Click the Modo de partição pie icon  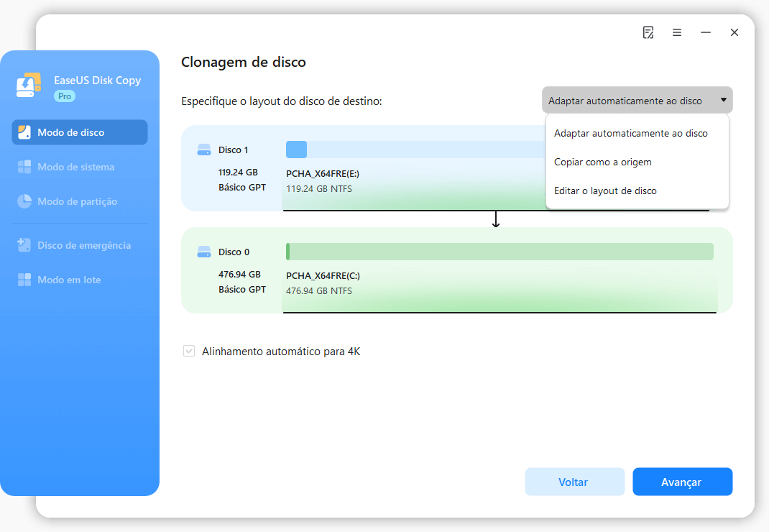click(x=24, y=202)
